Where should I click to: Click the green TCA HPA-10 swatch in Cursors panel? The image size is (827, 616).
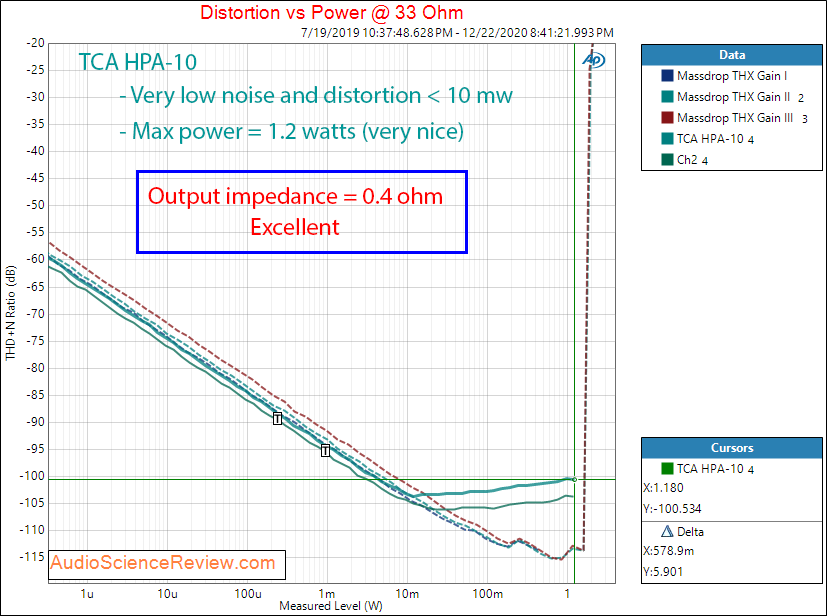coord(668,468)
